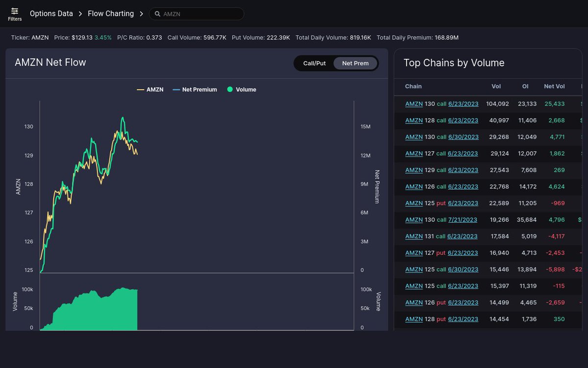Open 6/23/2023 date link for 127 call
Screen dimensions: 588x368
463,154
